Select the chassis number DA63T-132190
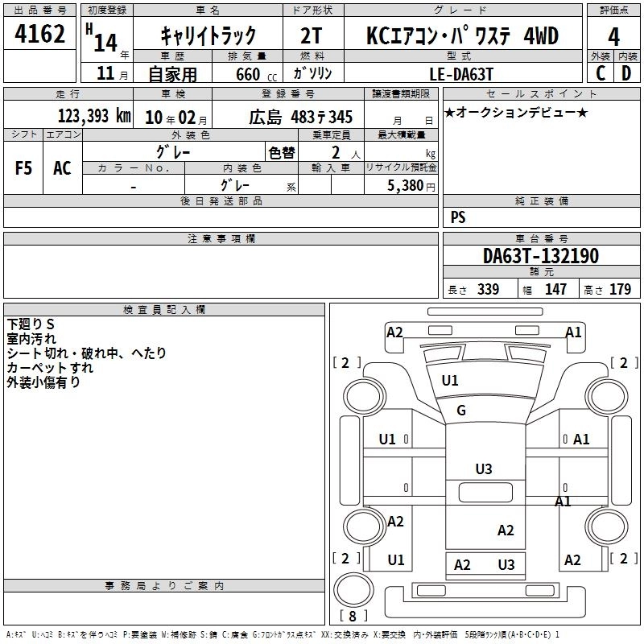 541,256
